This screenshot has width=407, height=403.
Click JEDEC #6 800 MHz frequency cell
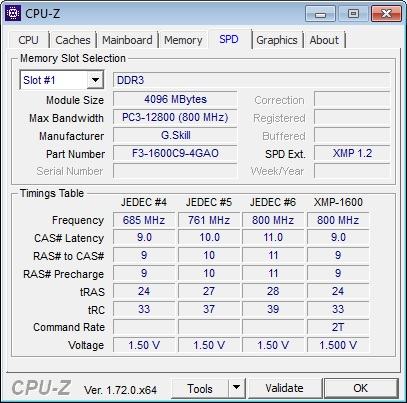tap(273, 220)
